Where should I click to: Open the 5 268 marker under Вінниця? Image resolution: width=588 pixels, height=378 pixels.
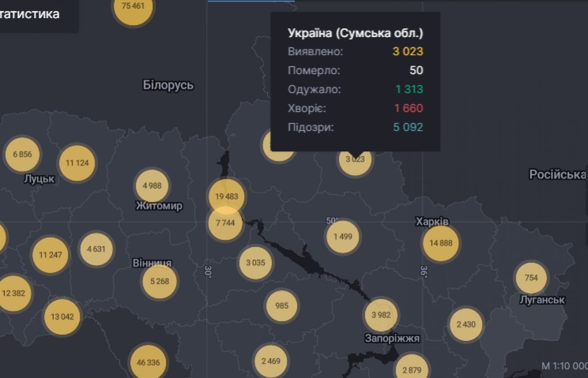159,281
